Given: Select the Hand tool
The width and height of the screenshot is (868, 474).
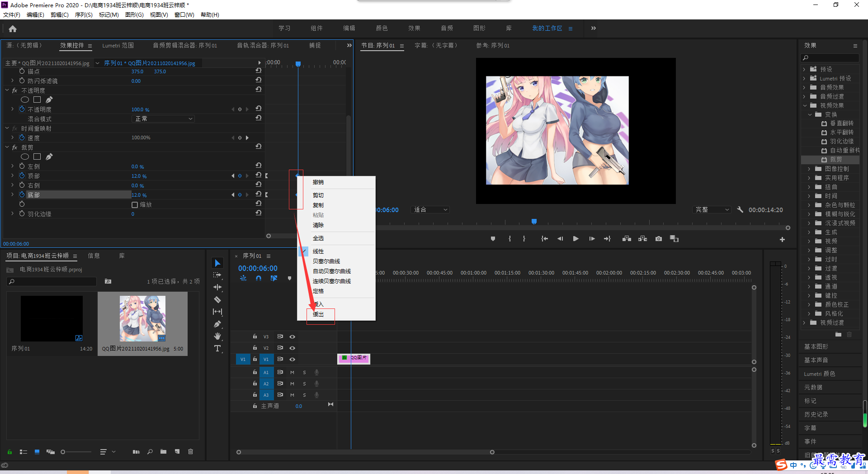Looking at the screenshot, I should [217, 336].
